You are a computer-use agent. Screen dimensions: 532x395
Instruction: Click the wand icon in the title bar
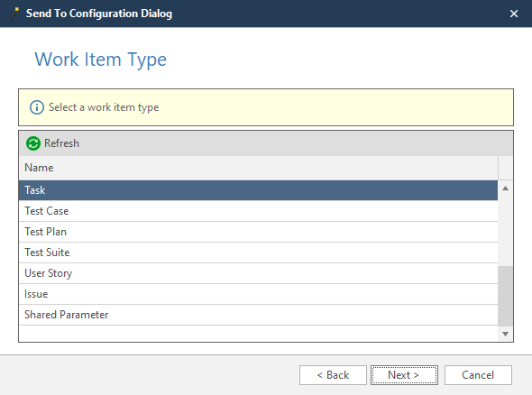click(x=14, y=14)
